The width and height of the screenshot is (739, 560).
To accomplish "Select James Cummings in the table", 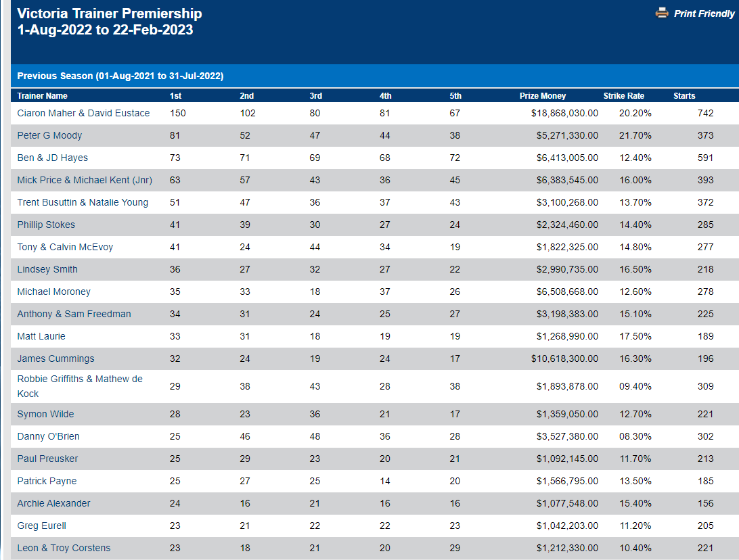I will (55, 358).
